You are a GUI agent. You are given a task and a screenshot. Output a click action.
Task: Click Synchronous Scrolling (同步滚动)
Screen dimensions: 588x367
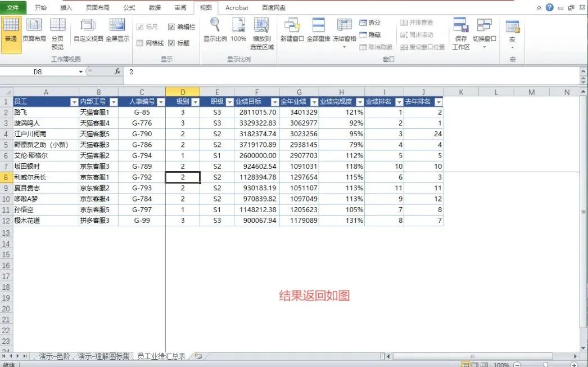[x=416, y=34]
